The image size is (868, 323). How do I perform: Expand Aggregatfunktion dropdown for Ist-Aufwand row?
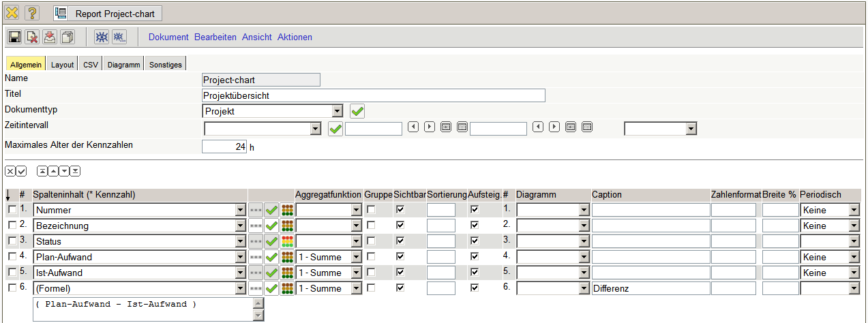(356, 273)
